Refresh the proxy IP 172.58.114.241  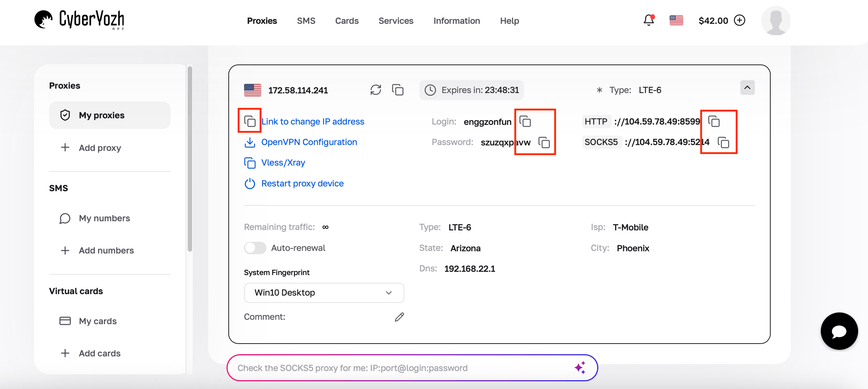(375, 90)
